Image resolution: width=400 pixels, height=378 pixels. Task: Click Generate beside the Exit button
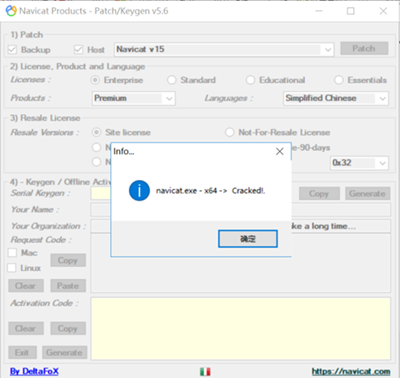click(64, 352)
